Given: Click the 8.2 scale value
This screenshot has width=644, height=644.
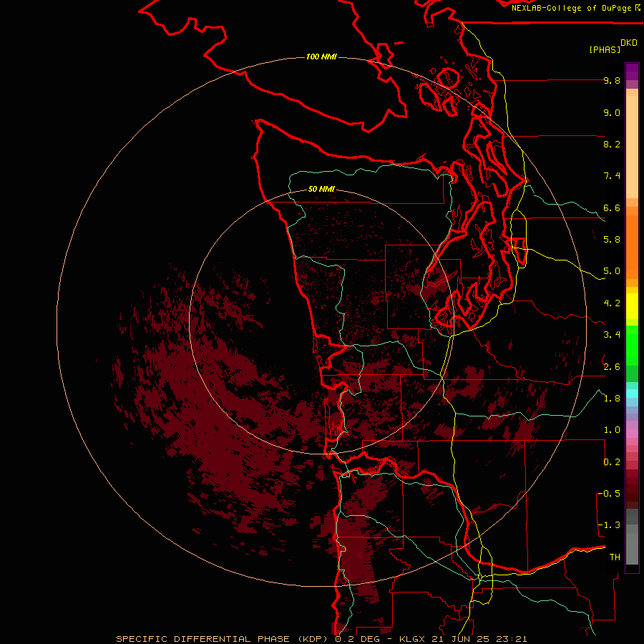Looking at the screenshot, I should click(612, 144).
